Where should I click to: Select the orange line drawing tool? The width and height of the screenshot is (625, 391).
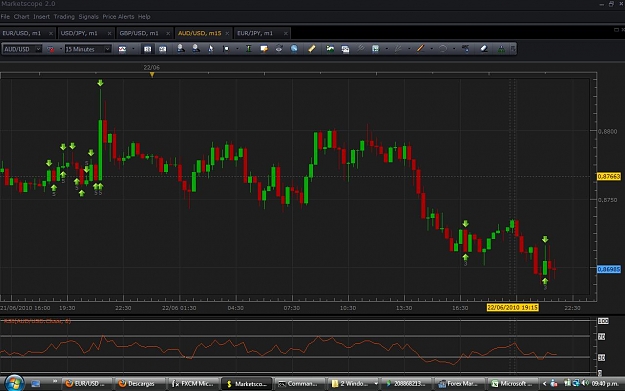point(420,49)
